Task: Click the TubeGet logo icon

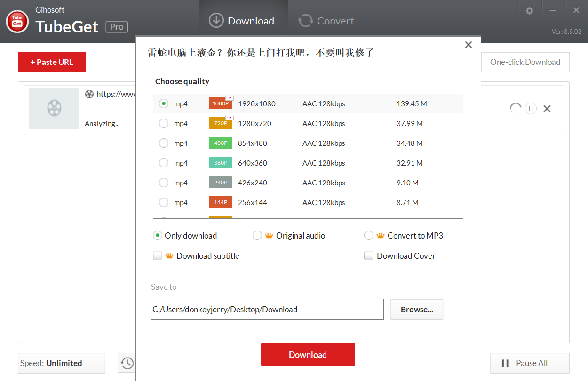Action: coord(17,22)
